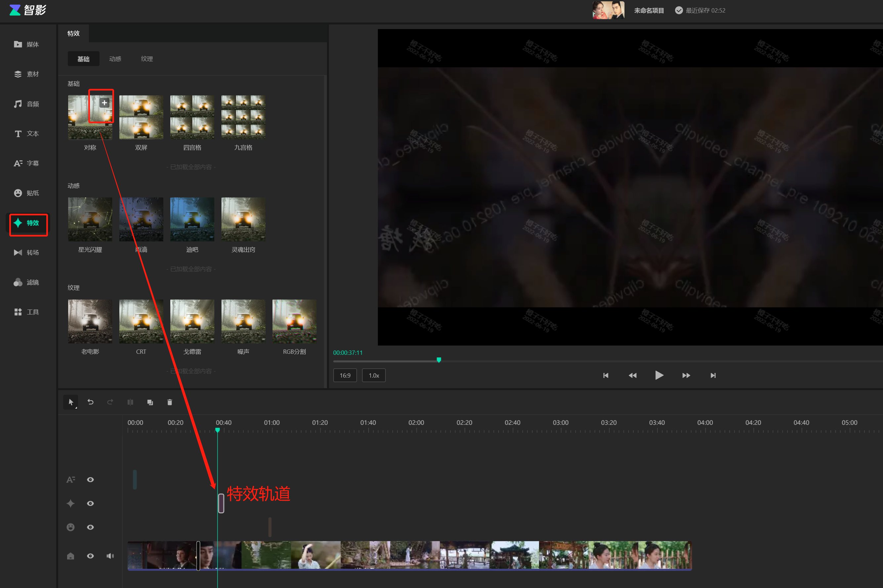Select the effect clip on effects track

221,503
